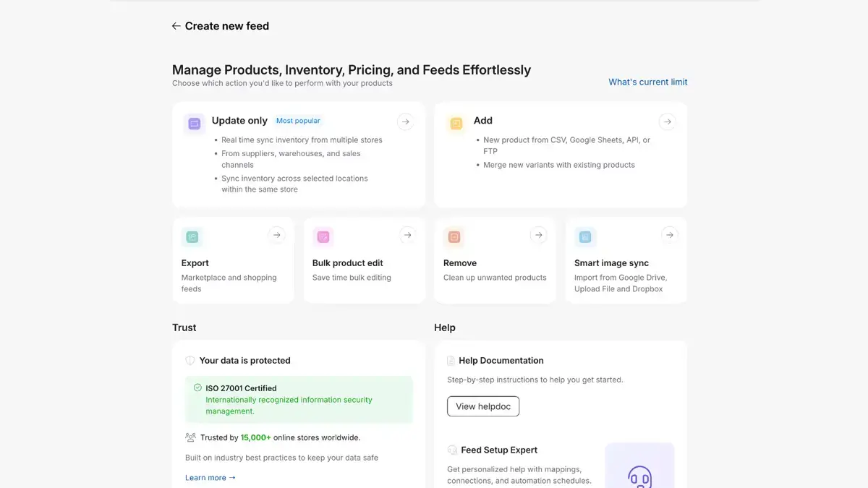Click the blue Smart image sync icon
Viewport: 868px width, 488px height.
(x=585, y=237)
